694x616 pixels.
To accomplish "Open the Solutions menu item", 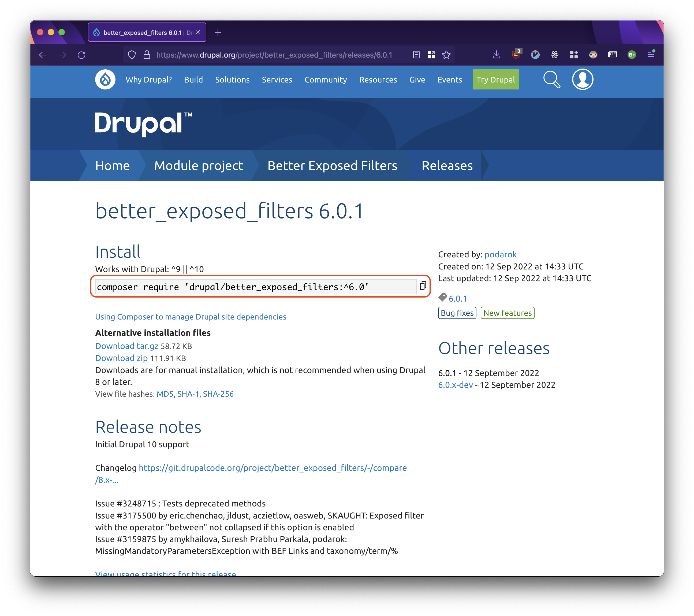I will pyautogui.click(x=232, y=80).
